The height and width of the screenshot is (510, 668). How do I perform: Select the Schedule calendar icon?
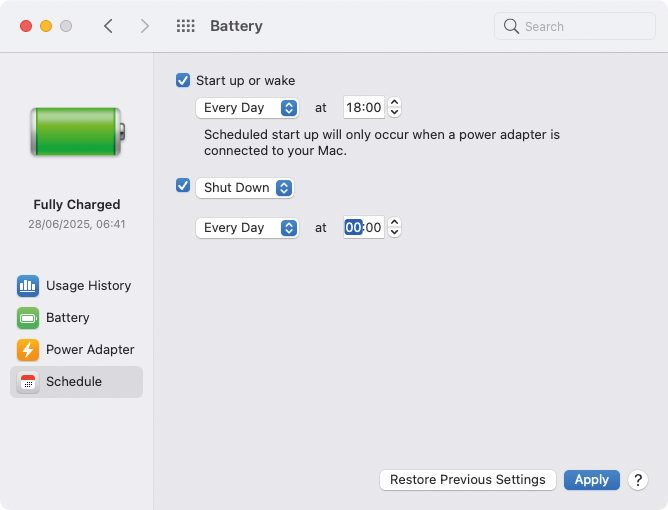[28, 382]
